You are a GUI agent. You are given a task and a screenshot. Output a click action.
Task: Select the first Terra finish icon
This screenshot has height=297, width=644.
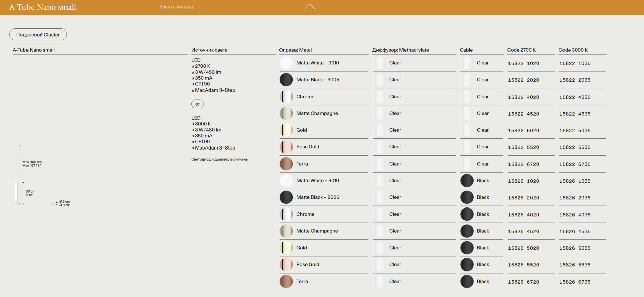click(x=286, y=164)
